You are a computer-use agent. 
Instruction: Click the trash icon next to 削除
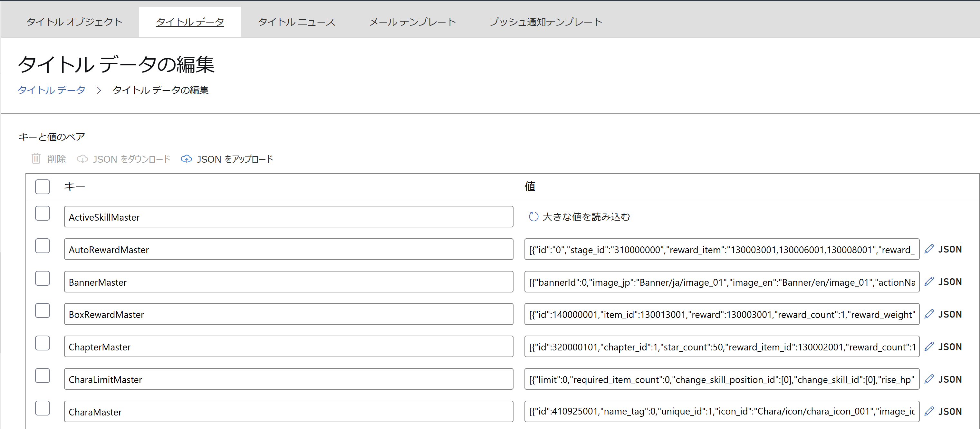click(36, 158)
